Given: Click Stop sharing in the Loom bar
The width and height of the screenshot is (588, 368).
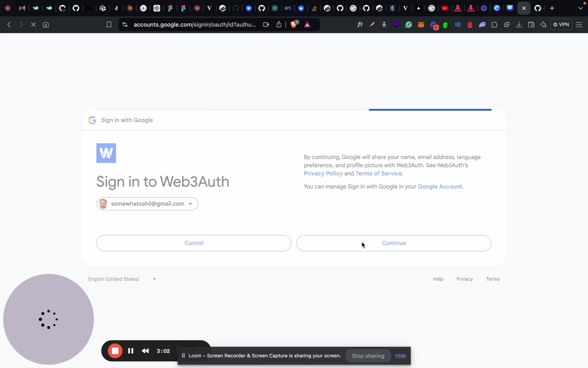Looking at the screenshot, I should click(x=368, y=356).
